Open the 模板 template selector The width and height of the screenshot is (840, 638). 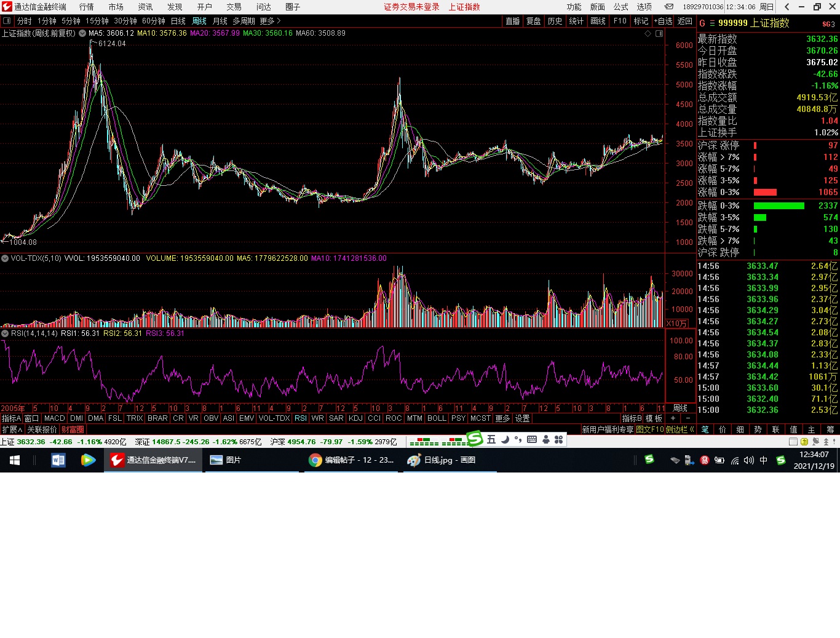pyautogui.click(x=654, y=418)
